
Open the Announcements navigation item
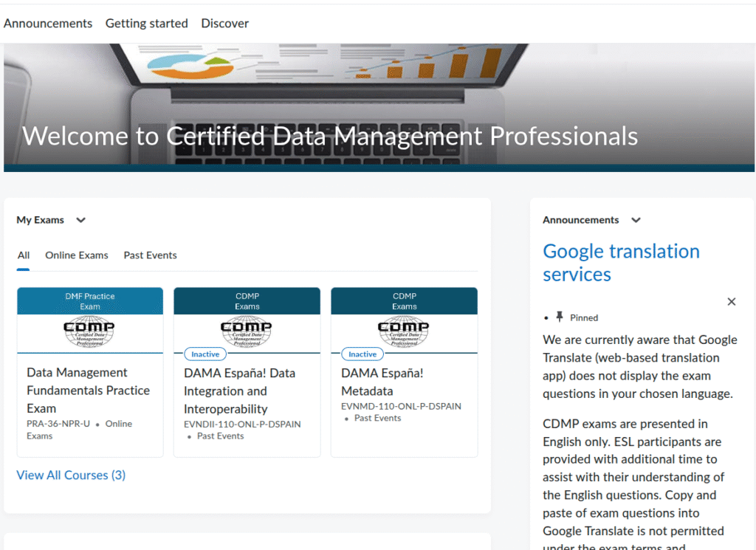pos(48,23)
